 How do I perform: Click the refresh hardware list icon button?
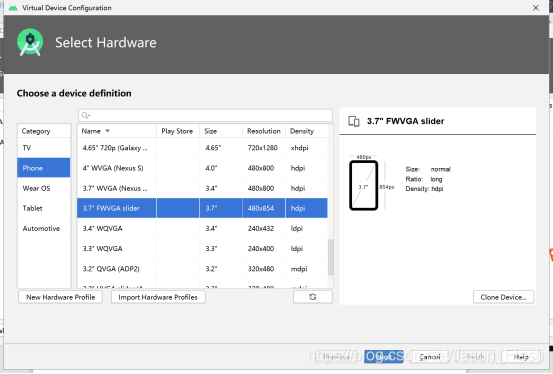click(x=312, y=297)
